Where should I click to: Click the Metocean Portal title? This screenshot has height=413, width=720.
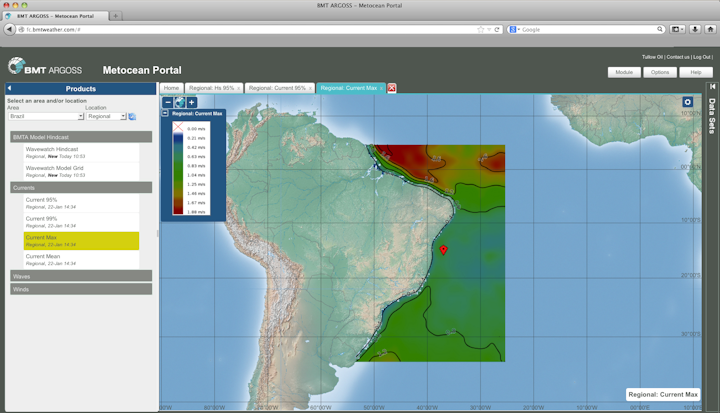click(x=142, y=70)
